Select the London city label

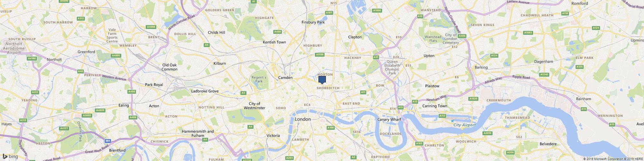click(x=303, y=119)
